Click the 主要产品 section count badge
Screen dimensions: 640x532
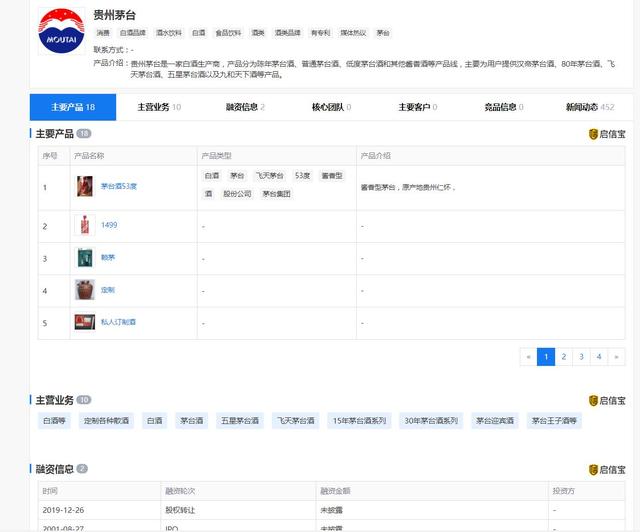click(x=84, y=134)
